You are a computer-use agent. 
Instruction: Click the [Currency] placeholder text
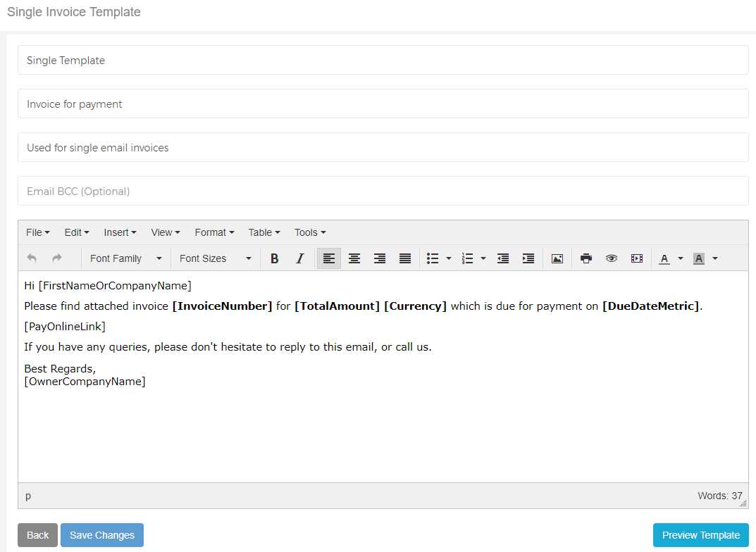[x=415, y=306]
